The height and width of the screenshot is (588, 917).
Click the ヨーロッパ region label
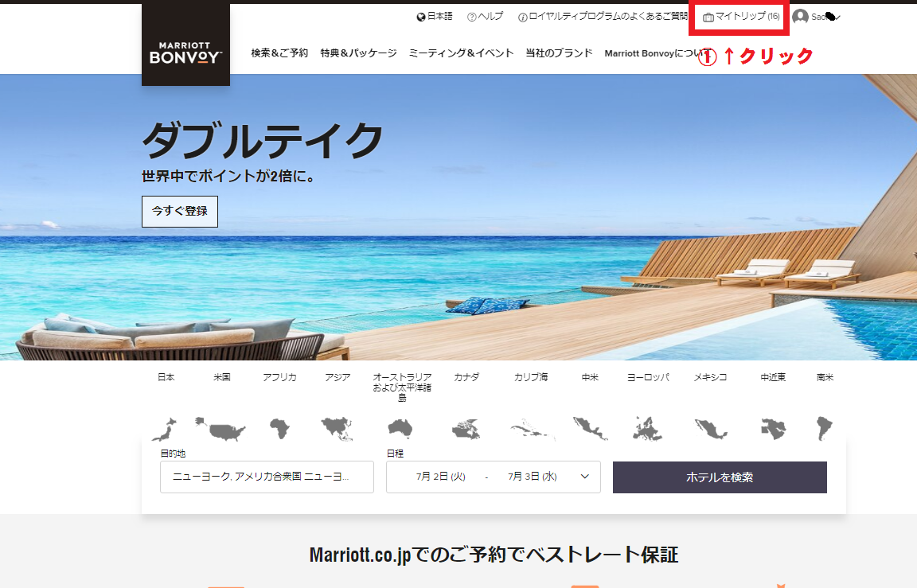pos(648,378)
